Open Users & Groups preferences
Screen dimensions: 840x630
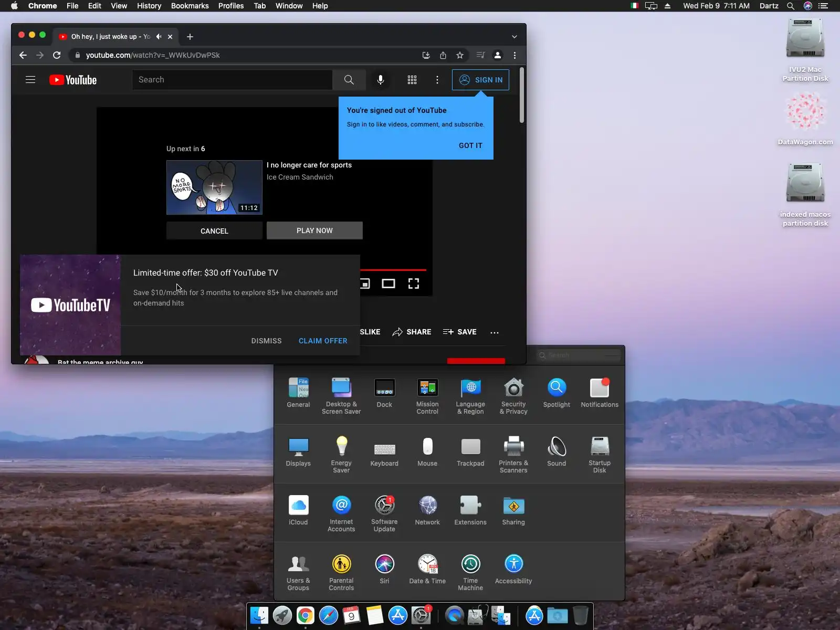[298, 572]
